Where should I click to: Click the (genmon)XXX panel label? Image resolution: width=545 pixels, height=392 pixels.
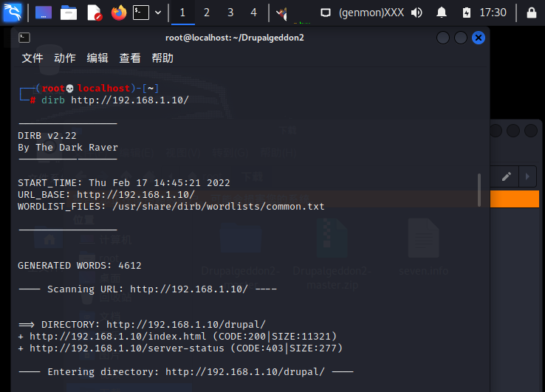click(371, 13)
